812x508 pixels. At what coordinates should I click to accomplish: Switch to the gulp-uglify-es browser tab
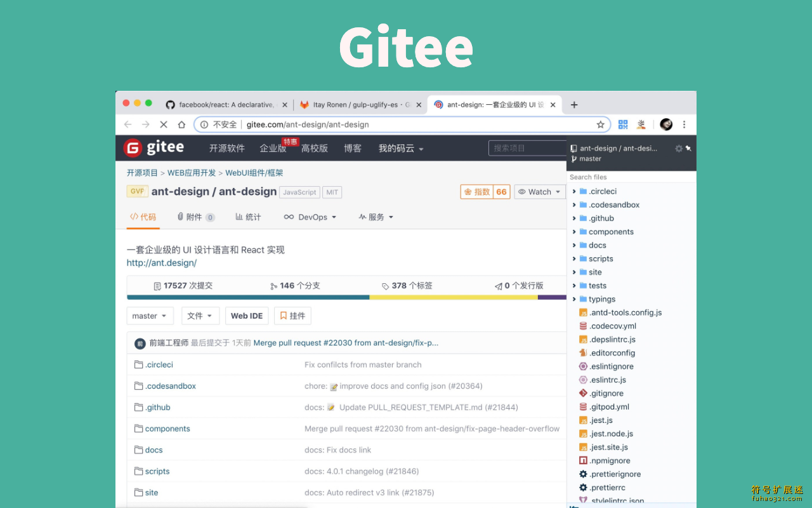[x=360, y=105]
